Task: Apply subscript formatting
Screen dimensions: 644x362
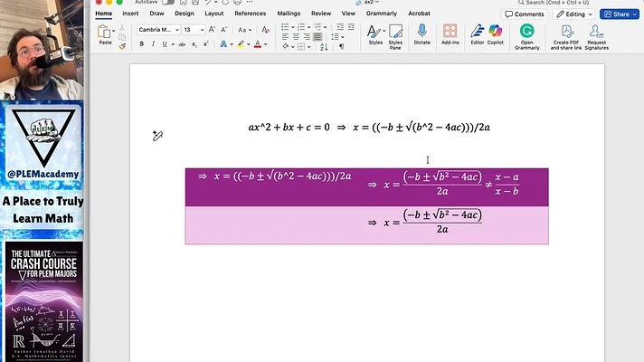Action: point(194,44)
